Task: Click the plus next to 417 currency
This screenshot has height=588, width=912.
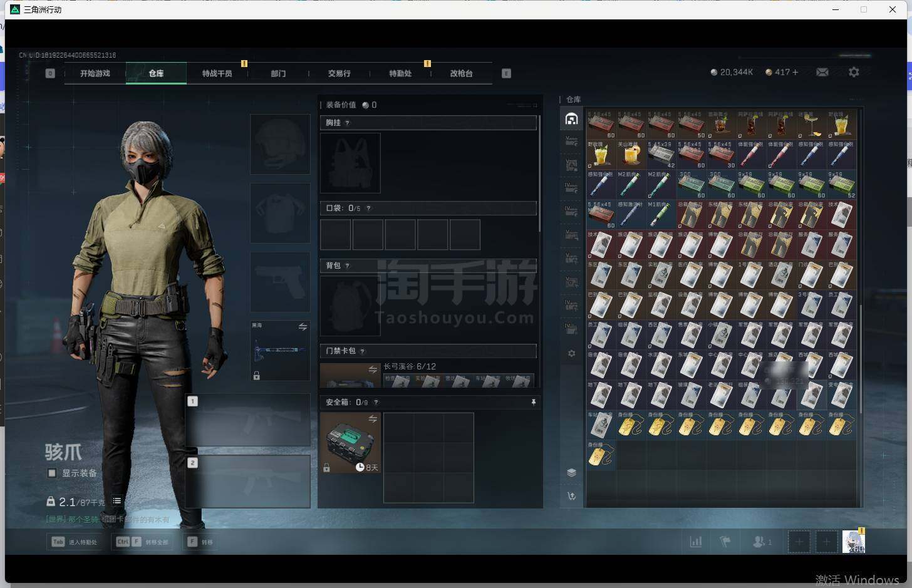Action: tap(795, 72)
